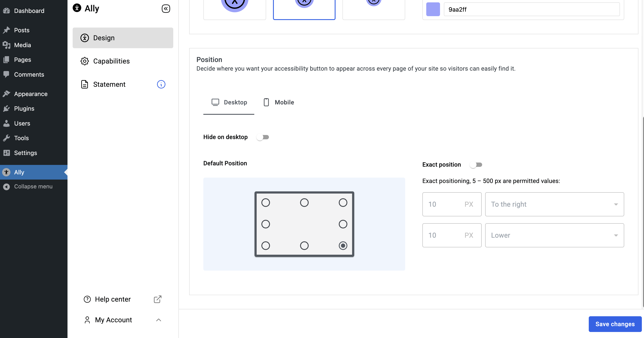
Task: Click the Plugins navigation icon
Action: click(x=7, y=109)
